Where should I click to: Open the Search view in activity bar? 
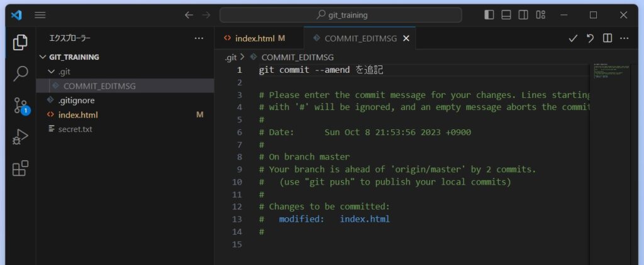pos(20,73)
